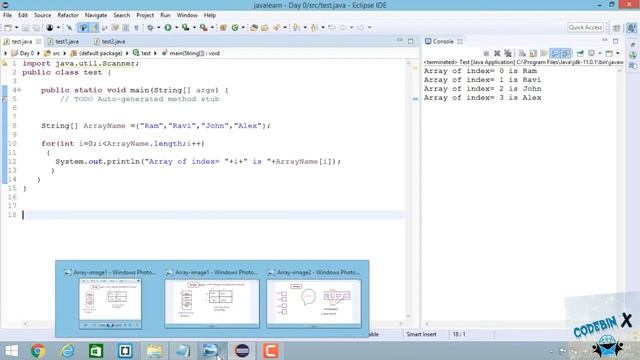Image resolution: width=640 pixels, height=360 pixels.
Task: Open the New file dropdown arrow
Action: pos(16,27)
